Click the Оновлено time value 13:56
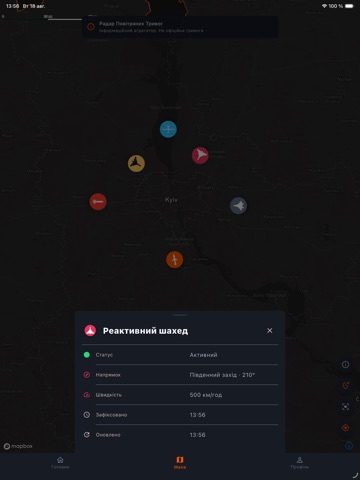 click(197, 435)
